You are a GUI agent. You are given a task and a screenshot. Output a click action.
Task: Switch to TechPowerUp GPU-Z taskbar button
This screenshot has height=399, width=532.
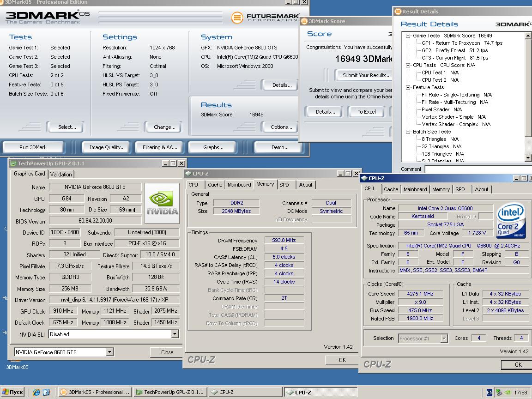[x=170, y=392]
